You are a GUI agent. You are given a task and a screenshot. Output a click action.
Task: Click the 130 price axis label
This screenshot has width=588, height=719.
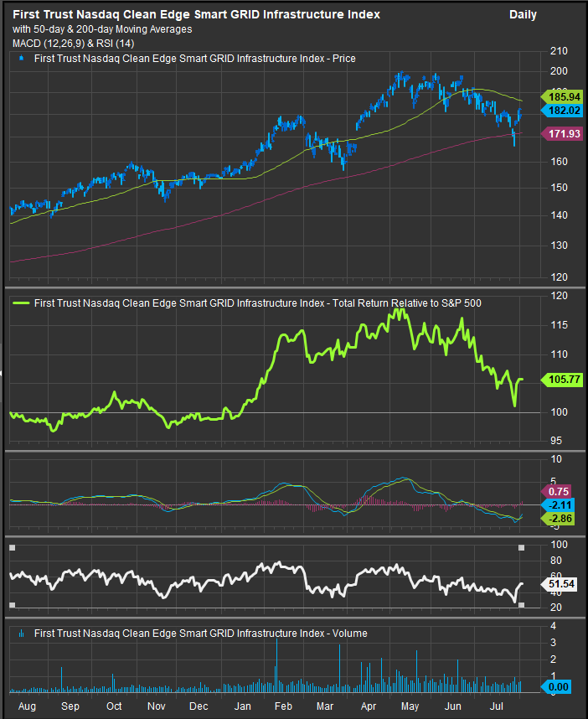pos(559,246)
